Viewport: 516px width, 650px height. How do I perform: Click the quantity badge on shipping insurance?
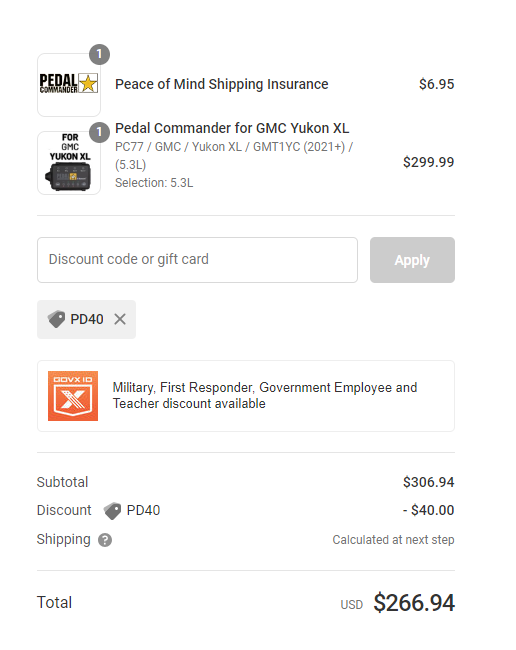pyautogui.click(x=99, y=54)
